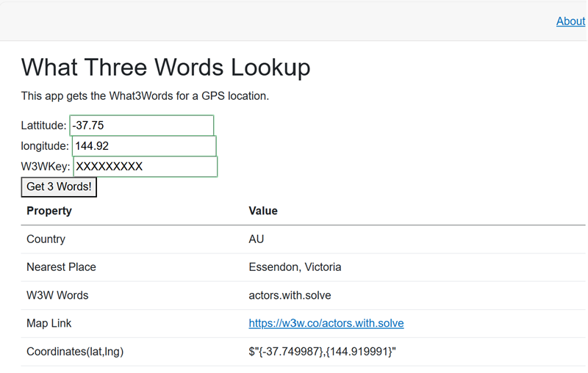The width and height of the screenshot is (588, 373).
Task: Click the Lattitude input field
Action: coord(142,126)
